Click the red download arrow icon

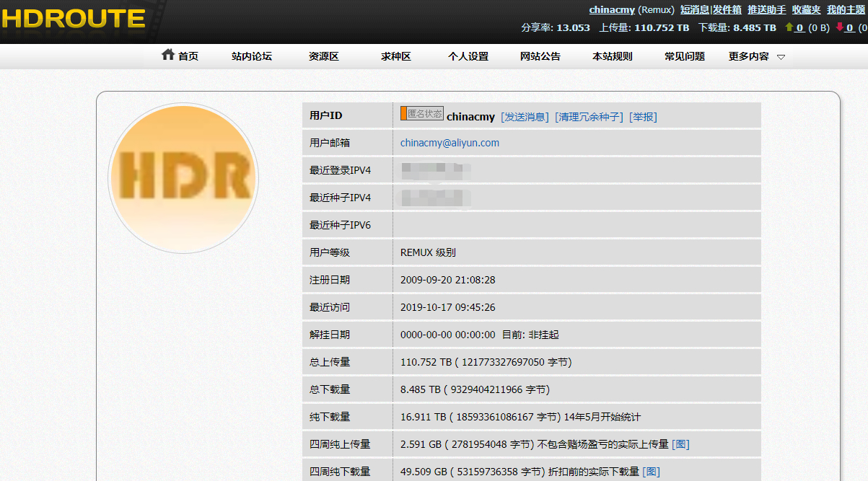[x=840, y=27]
